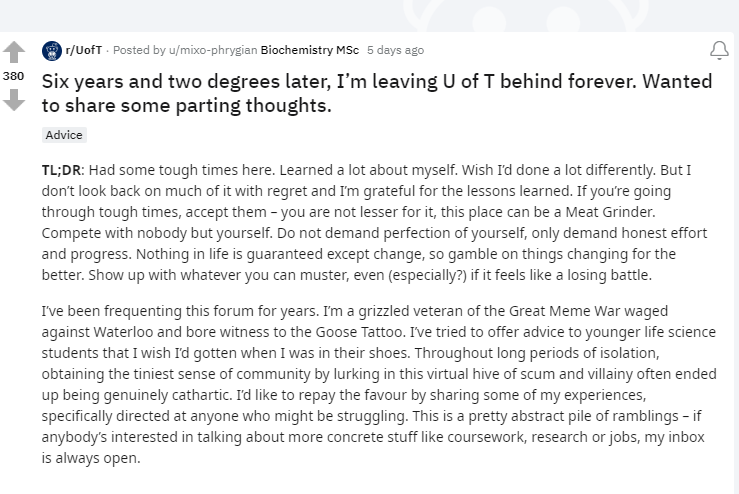Click the bold TL;DR label

[61, 170]
